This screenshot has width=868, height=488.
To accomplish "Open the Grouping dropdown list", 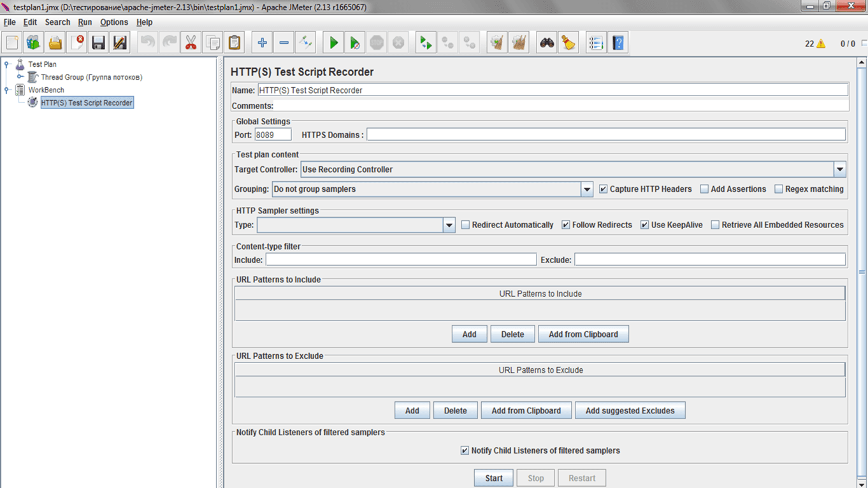I will point(587,189).
